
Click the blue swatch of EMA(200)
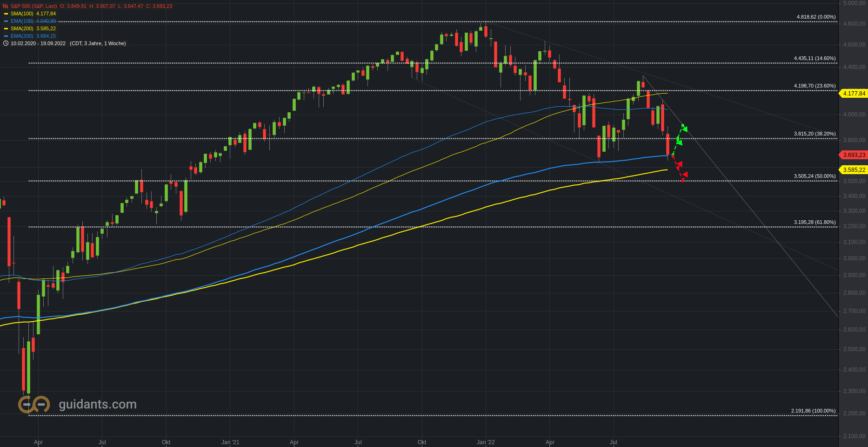(6, 36)
